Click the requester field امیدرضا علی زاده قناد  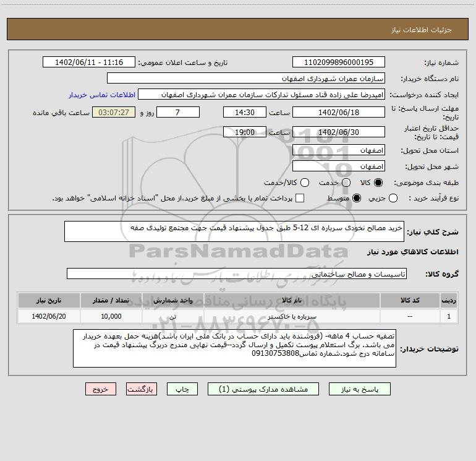[261, 94]
